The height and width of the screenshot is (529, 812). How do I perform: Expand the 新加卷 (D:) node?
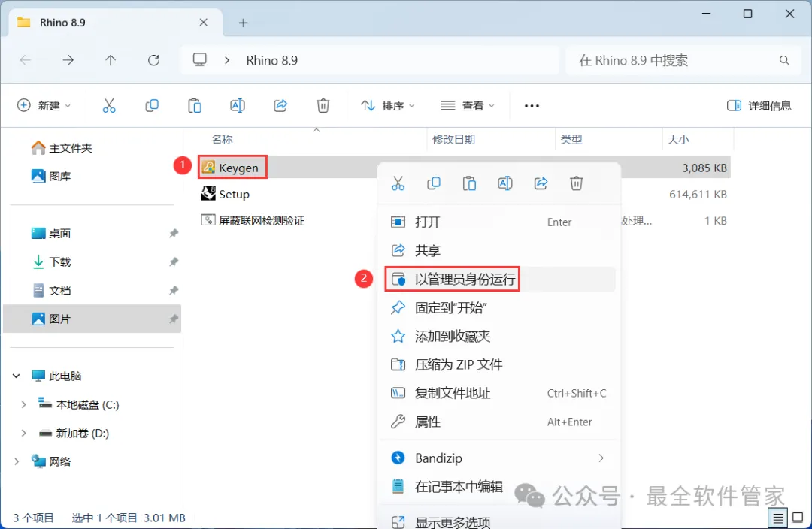[23, 434]
